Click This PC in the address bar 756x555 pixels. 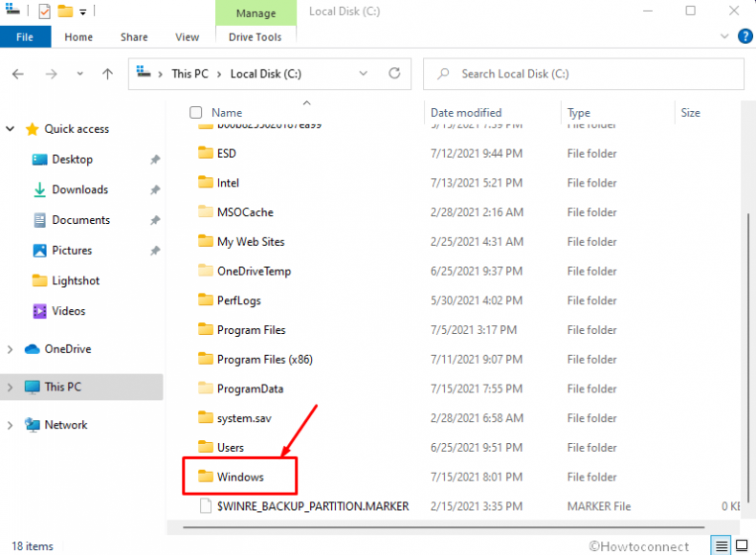coord(190,74)
